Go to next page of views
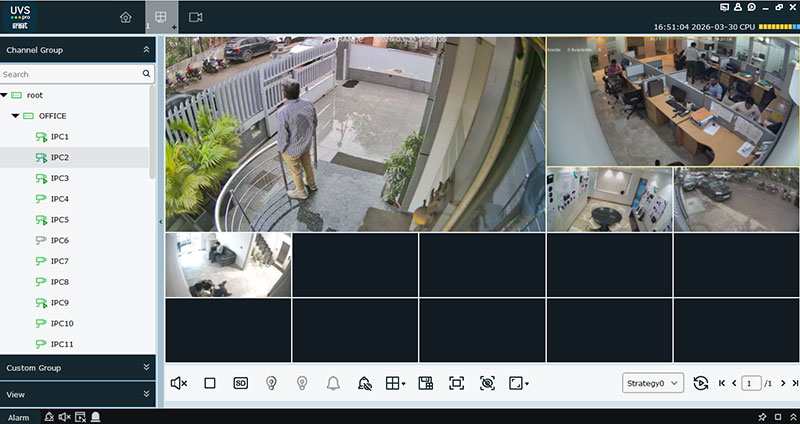This screenshot has width=800, height=424. (783, 383)
